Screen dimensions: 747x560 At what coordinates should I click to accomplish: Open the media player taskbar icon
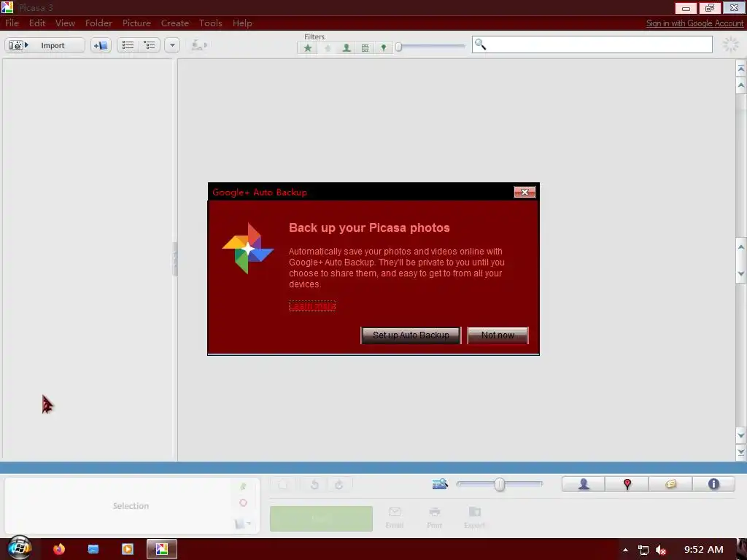click(x=128, y=549)
